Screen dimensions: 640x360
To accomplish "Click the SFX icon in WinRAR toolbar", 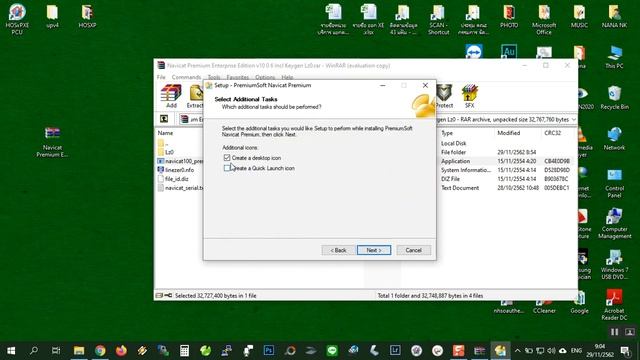I will 469,96.
